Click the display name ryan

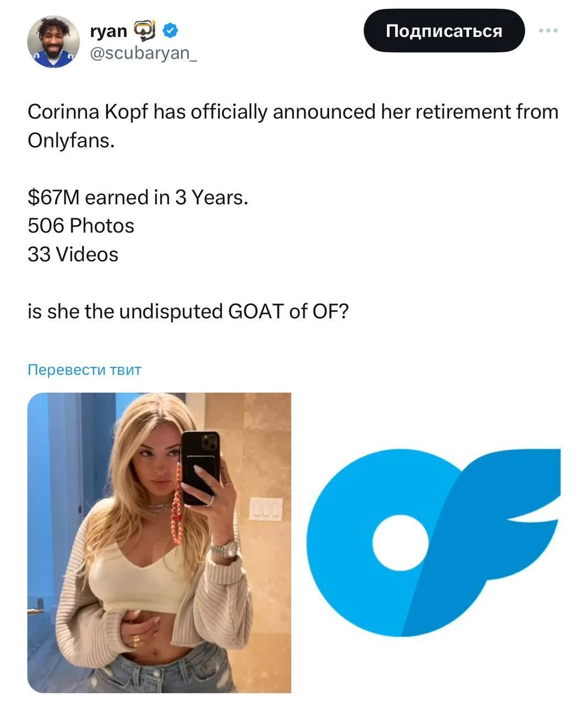tap(108, 31)
